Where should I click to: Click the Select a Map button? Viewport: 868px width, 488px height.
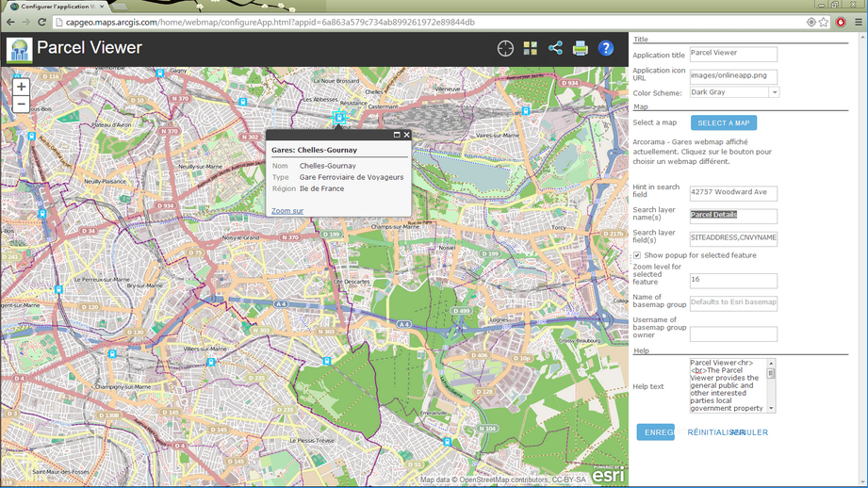coord(724,122)
